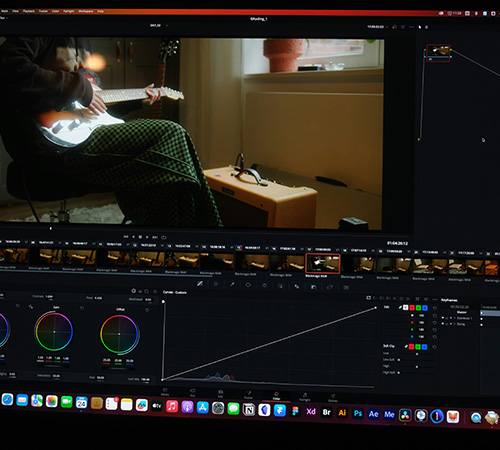Select the highlighted red-outlined clip thumbnail
The image size is (500, 450).
pos(323,263)
